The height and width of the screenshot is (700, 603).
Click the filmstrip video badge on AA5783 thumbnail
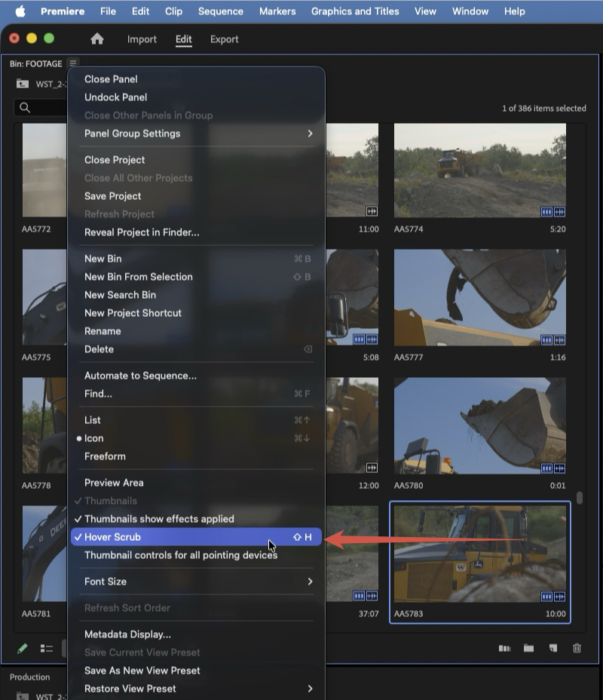[546, 597]
